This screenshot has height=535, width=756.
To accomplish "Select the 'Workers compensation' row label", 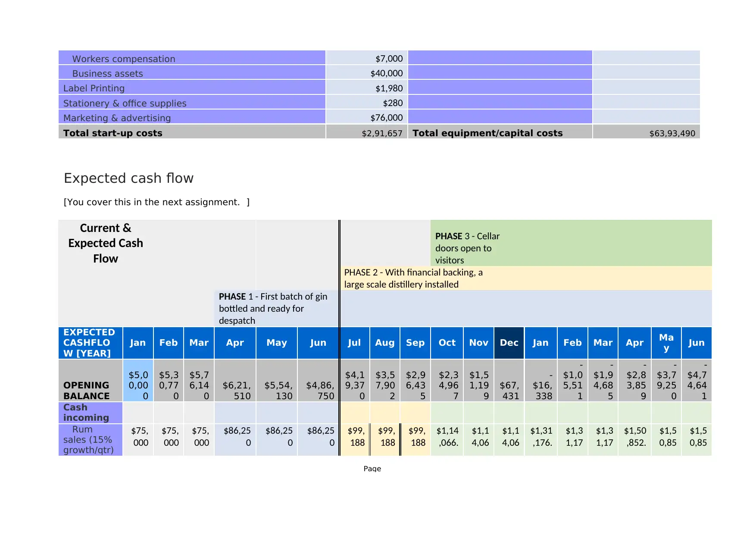I will [124, 59].
